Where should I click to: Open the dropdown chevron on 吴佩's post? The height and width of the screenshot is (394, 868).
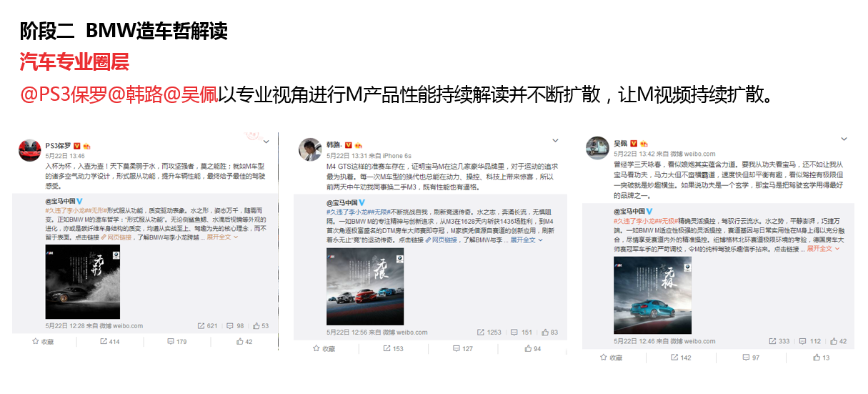tap(843, 139)
